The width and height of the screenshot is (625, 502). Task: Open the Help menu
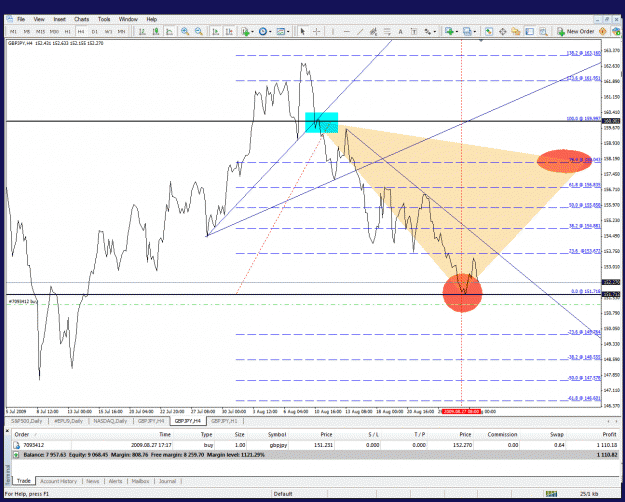coord(151,19)
